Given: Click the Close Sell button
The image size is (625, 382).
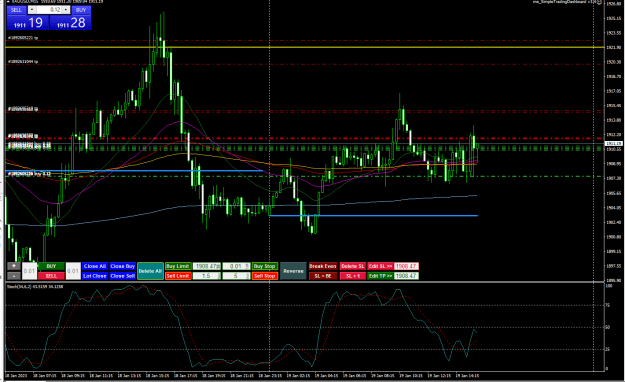Looking at the screenshot, I should 122,276.
